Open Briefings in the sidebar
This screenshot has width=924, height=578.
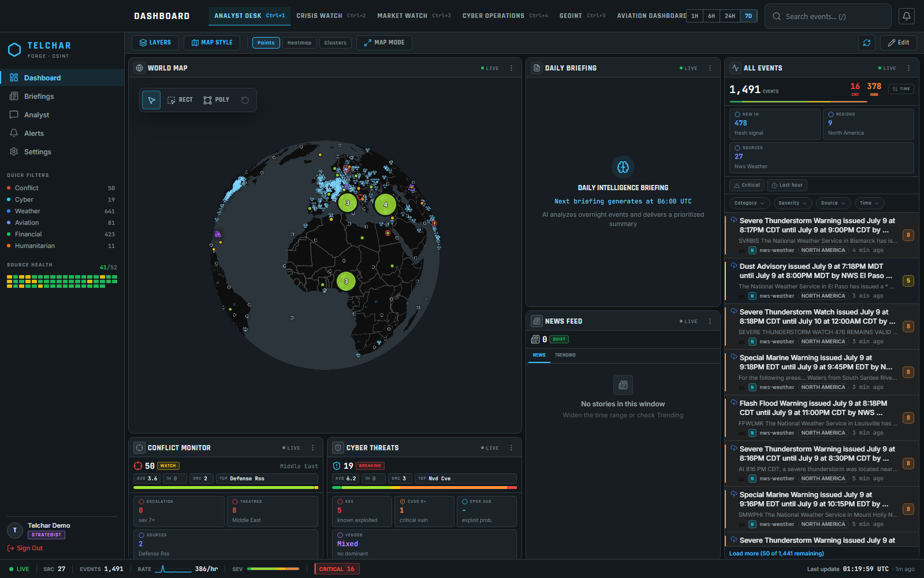pyautogui.click(x=62, y=97)
